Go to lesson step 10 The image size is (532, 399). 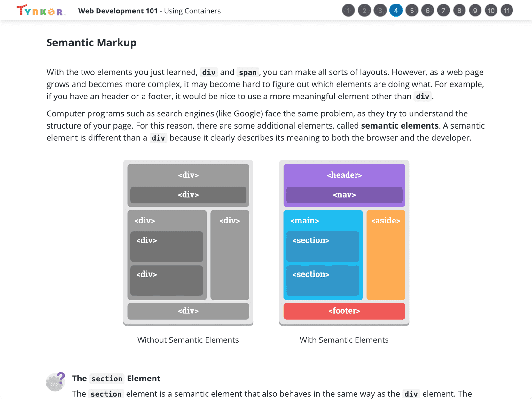click(x=491, y=11)
